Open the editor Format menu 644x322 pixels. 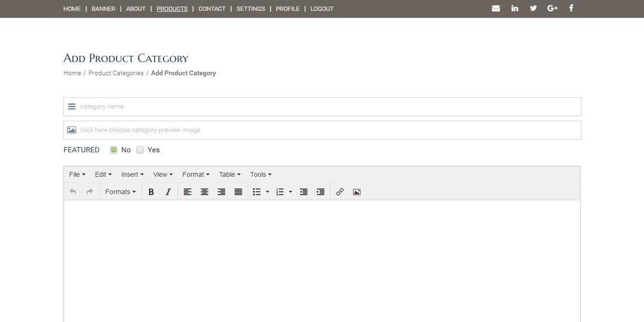(196, 174)
